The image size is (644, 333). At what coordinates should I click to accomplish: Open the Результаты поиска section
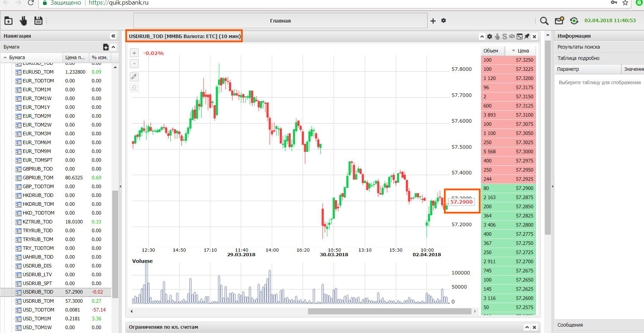[x=599, y=47]
